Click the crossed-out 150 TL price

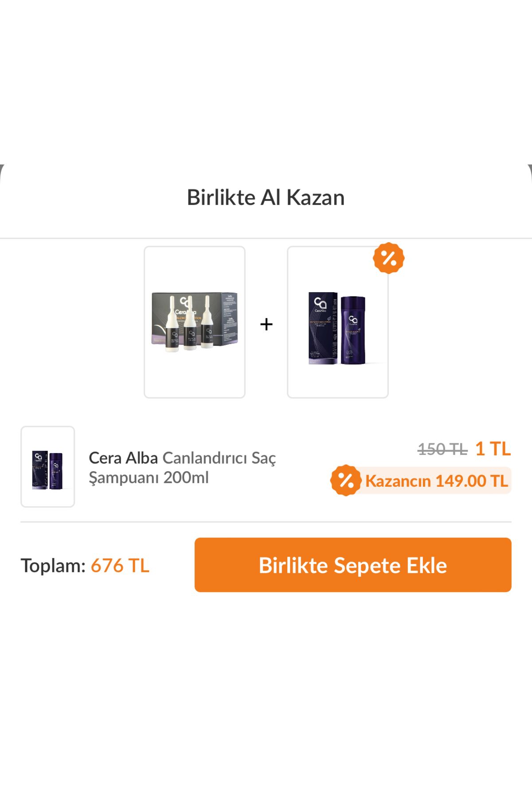[x=442, y=450]
